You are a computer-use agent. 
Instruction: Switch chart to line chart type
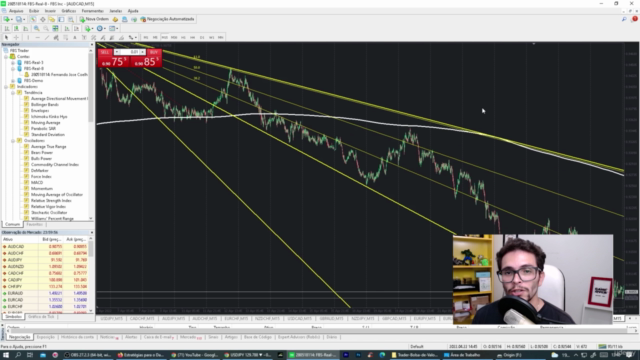pos(26,29)
